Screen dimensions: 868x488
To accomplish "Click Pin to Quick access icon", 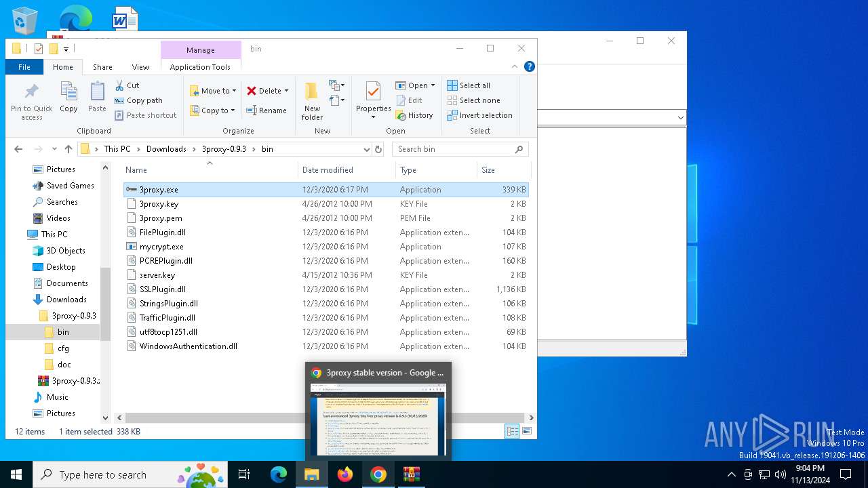I will (31, 102).
